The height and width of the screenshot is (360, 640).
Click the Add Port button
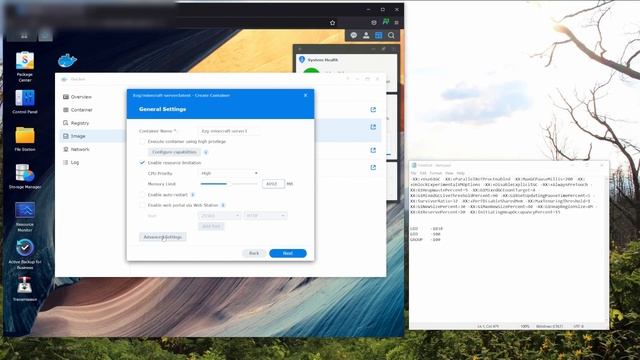pyautogui.click(x=211, y=226)
